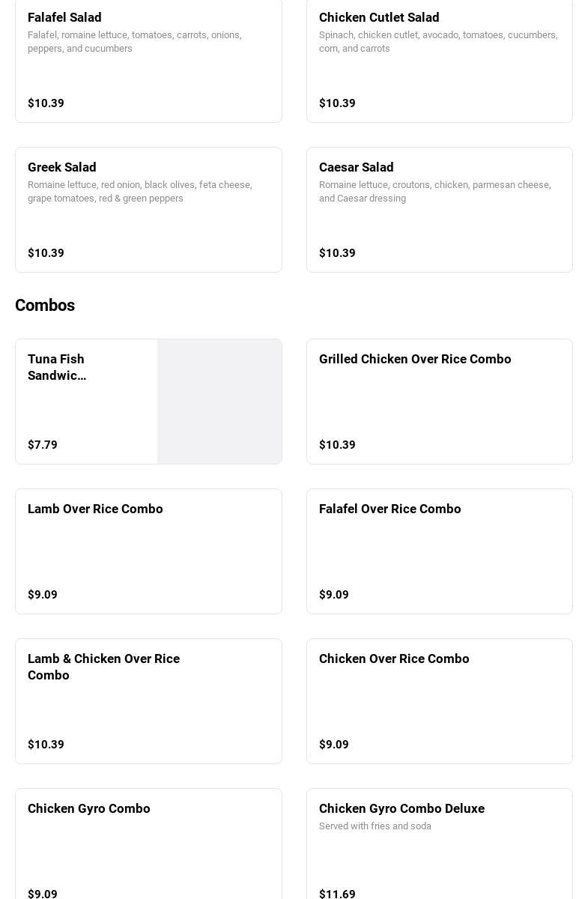The image size is (588, 899).
Task: Click the Caesar Salad description text
Action: click(434, 192)
